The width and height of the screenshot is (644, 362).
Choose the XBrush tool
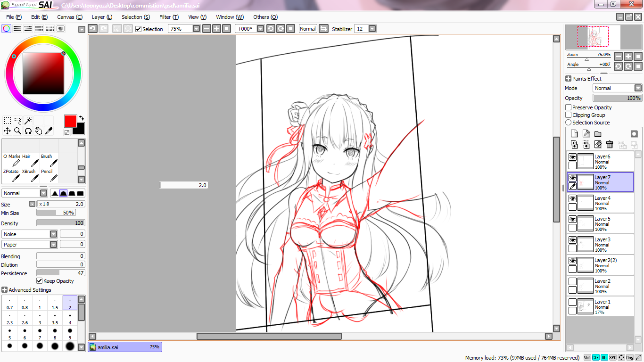(31, 175)
